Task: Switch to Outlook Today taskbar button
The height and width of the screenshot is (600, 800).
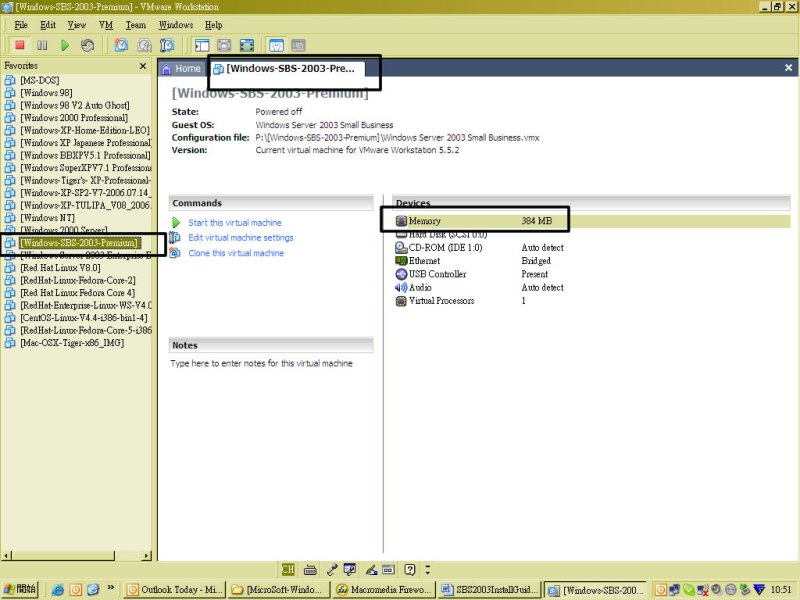Action: [175, 590]
